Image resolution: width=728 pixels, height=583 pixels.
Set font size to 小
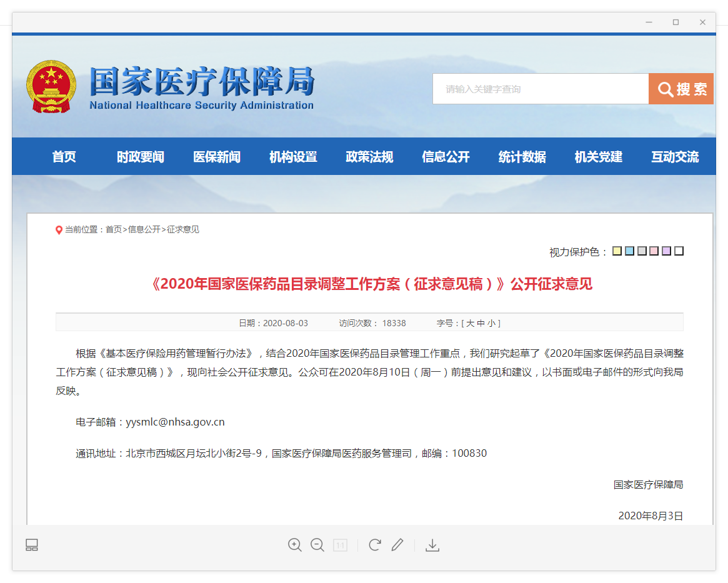pos(491,323)
